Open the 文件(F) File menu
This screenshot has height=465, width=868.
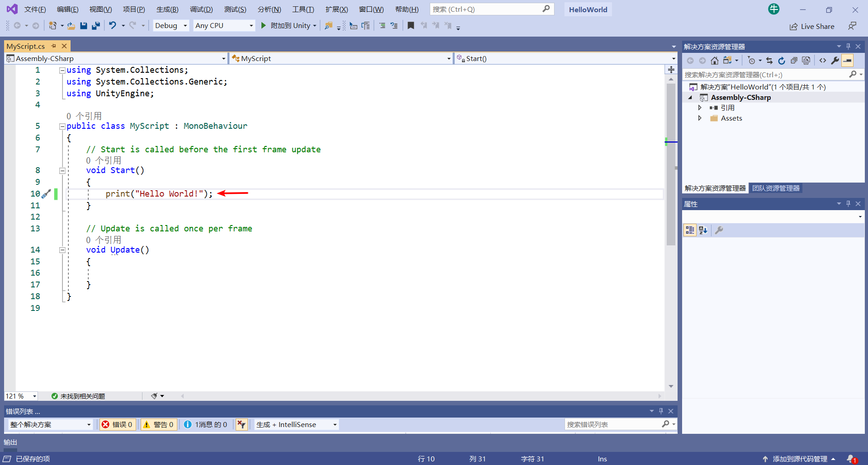35,9
